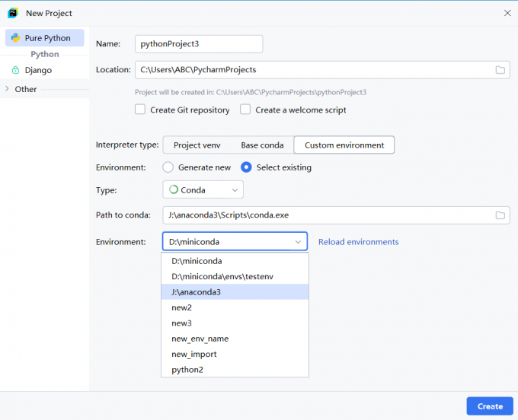Expand the Other project types group
Image resolution: width=518 pixels, height=420 pixels.
[x=7, y=89]
